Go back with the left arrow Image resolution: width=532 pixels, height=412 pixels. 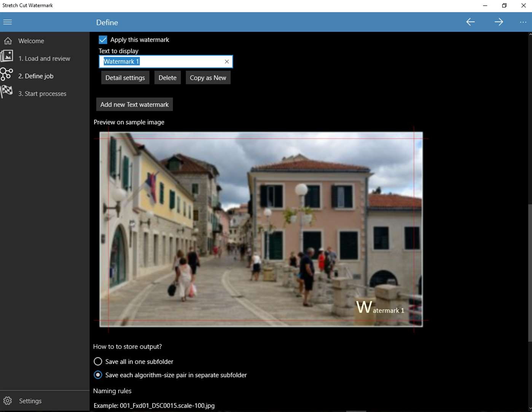(x=470, y=22)
